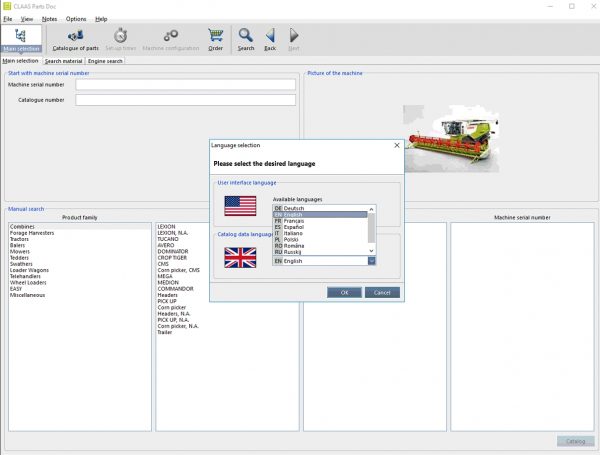
Task: Select AVERO in the model list
Action: pyautogui.click(x=166, y=245)
